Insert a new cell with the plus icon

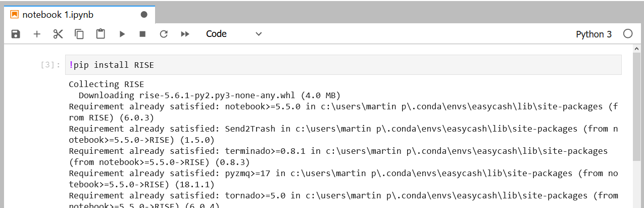(37, 34)
